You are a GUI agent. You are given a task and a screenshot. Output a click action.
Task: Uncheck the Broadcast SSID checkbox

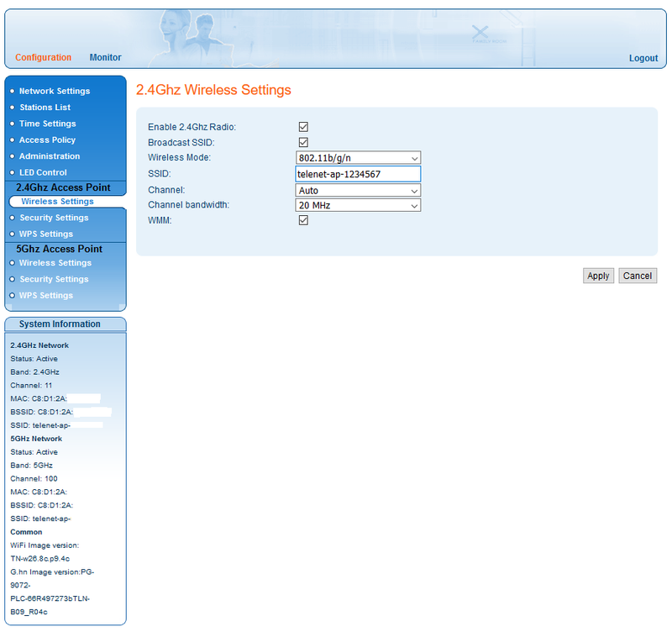tap(303, 143)
